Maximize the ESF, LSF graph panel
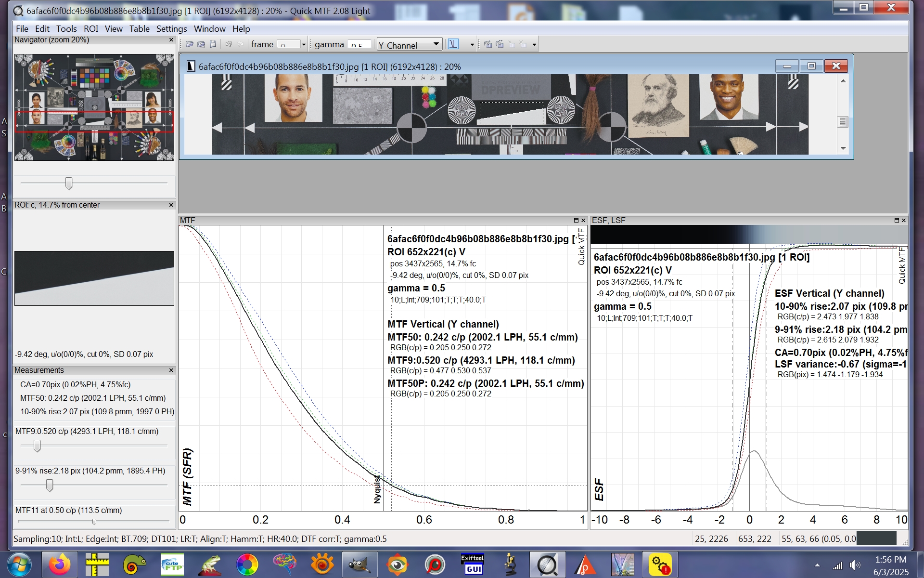This screenshot has width=924, height=578. pos(897,221)
